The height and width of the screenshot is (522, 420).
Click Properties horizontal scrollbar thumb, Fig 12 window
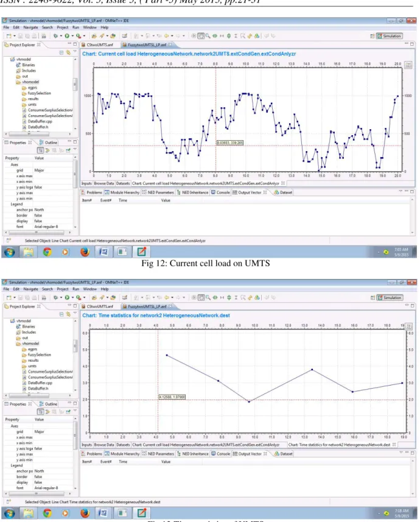tap(36, 232)
